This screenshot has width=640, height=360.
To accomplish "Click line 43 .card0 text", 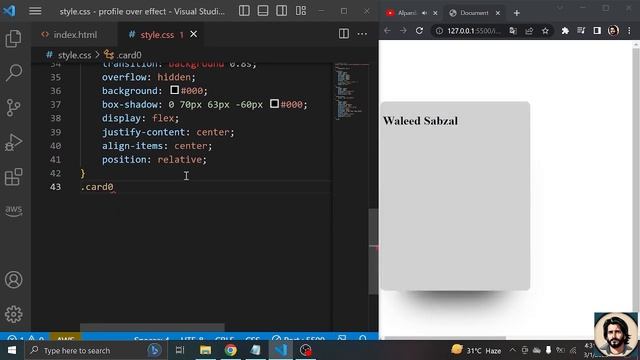I will 97,187.
